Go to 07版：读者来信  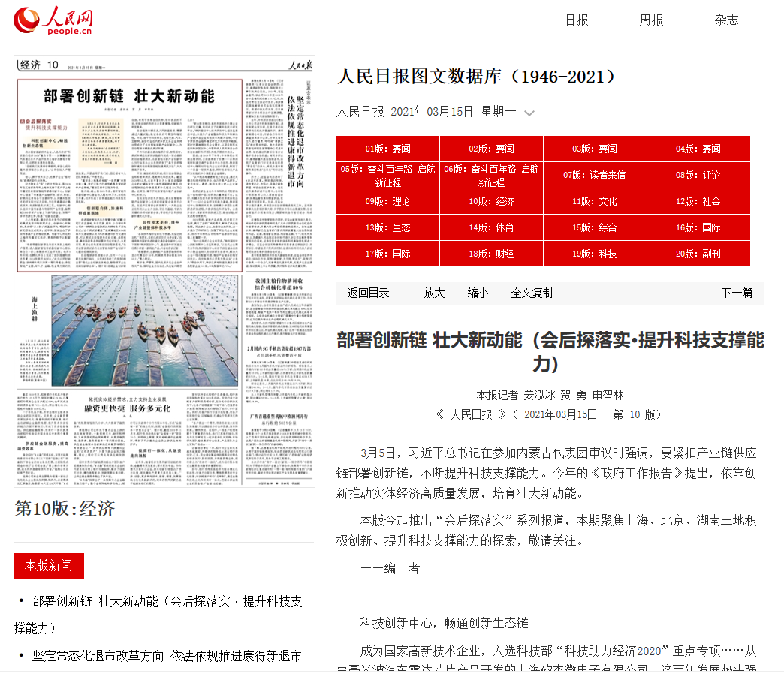tap(595, 176)
